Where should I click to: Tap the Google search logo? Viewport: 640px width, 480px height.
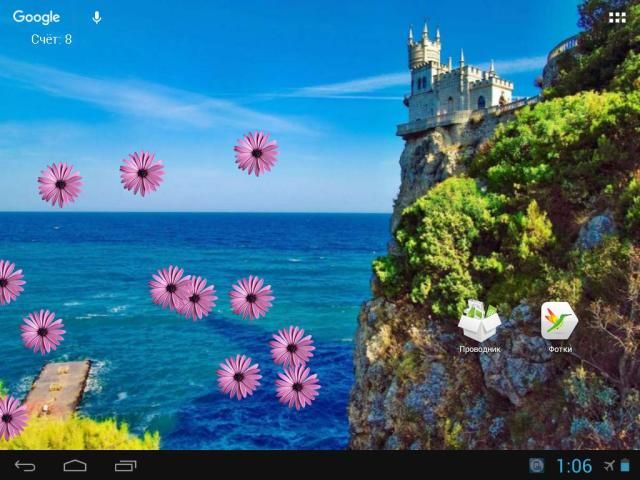point(36,17)
